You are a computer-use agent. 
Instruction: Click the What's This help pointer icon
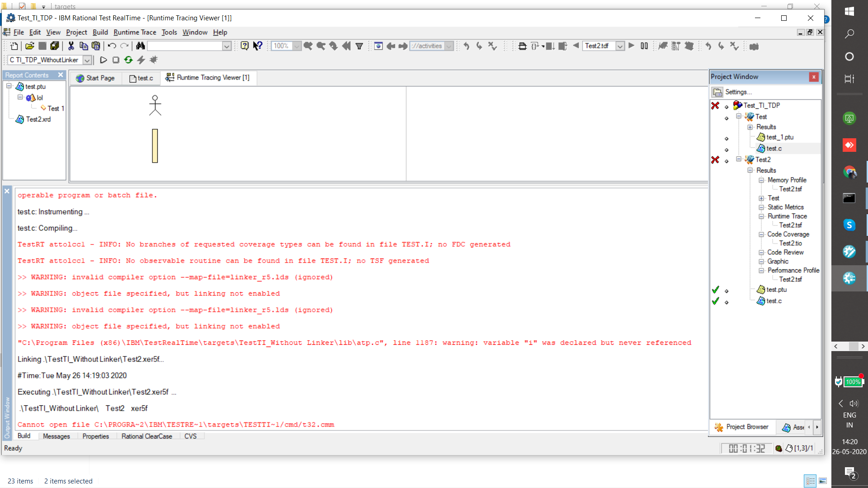pyautogui.click(x=258, y=46)
